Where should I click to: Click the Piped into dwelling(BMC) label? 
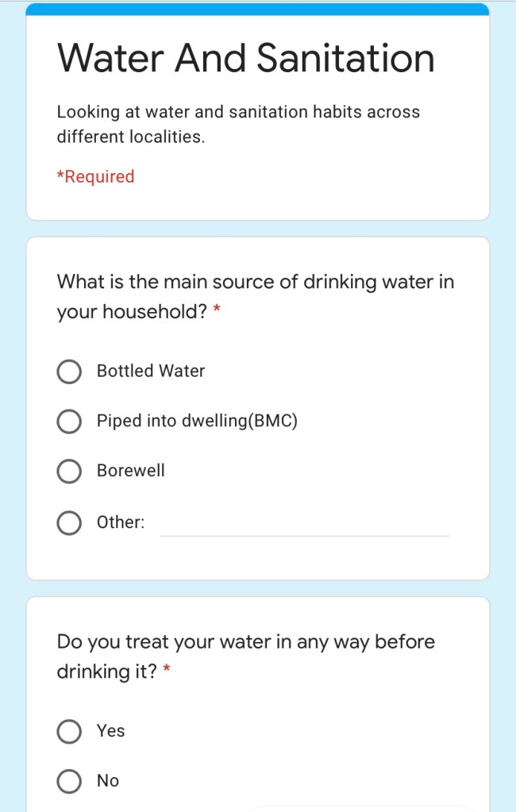coord(197,421)
